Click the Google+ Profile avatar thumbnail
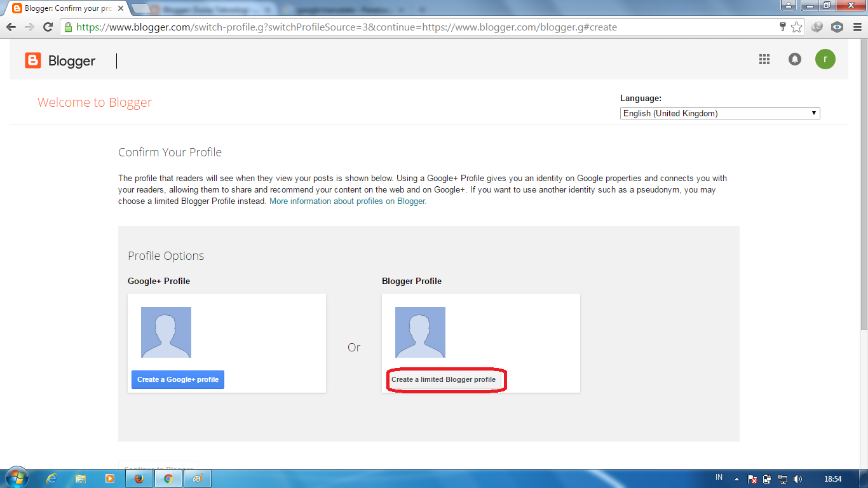 [x=166, y=332]
